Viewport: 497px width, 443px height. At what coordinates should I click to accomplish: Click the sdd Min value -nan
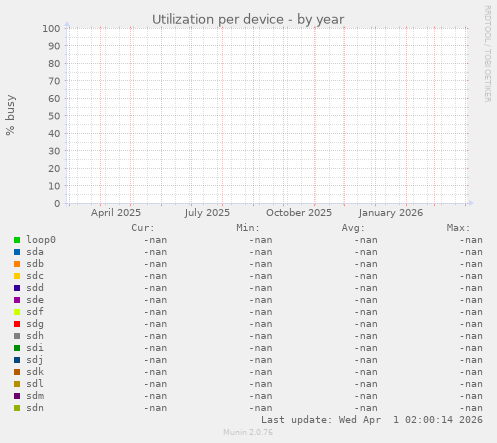(x=261, y=288)
